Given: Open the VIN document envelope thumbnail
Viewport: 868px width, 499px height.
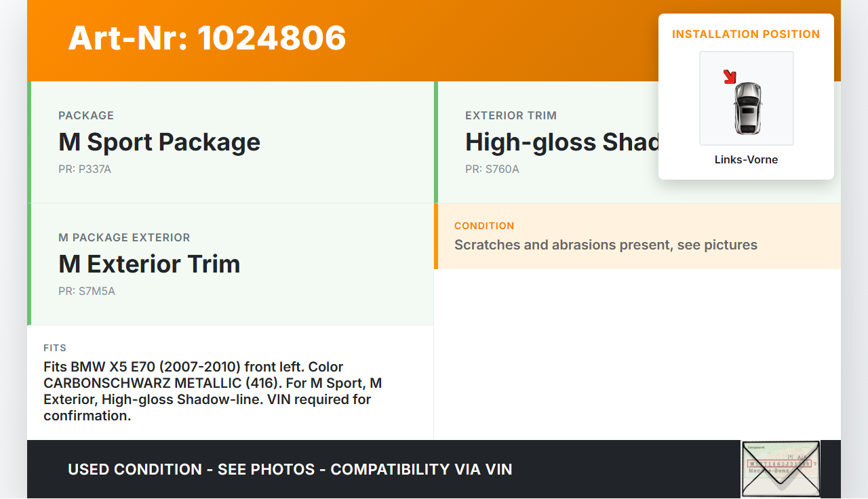Looking at the screenshot, I should (x=781, y=468).
